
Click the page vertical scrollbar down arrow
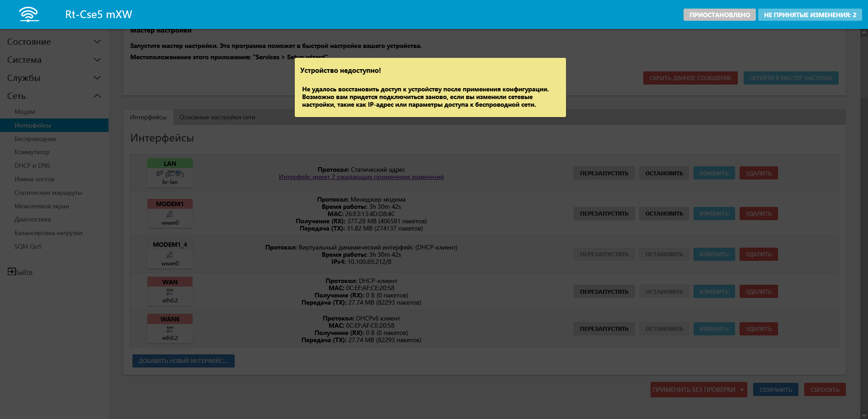[x=864, y=415]
